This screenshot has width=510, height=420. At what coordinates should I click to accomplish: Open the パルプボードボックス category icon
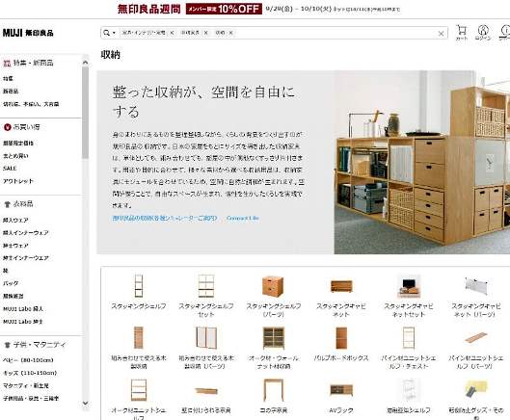pos(341,338)
